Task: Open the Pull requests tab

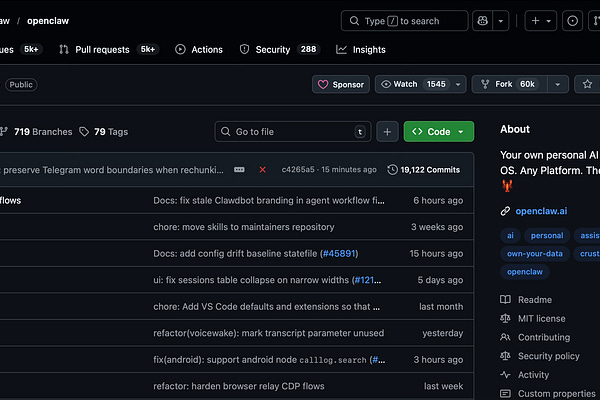Action: tap(109, 49)
